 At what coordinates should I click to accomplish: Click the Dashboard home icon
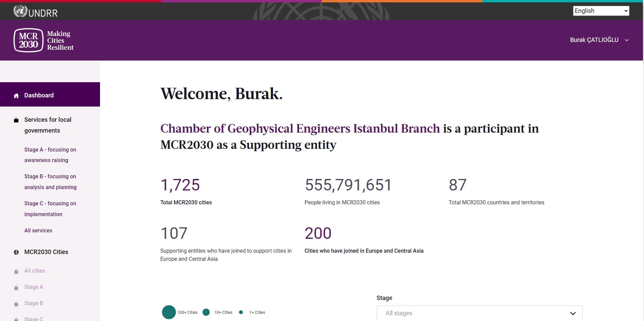(16, 96)
